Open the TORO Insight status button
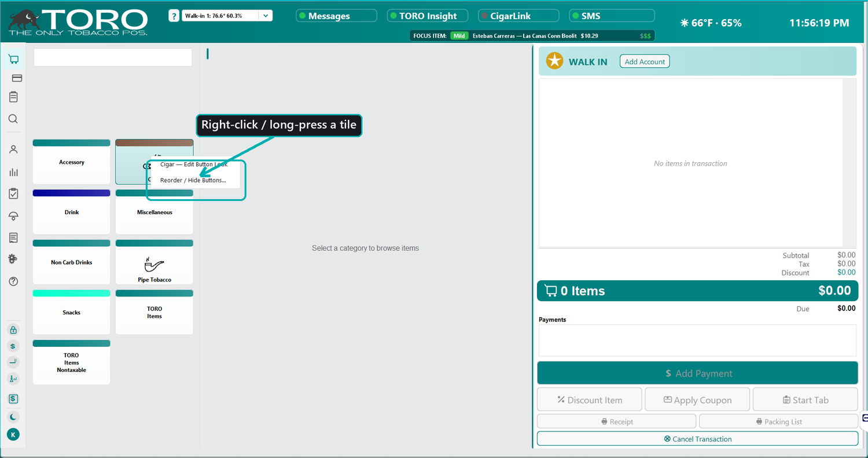Screen dimensions: 868x458 (x=428, y=16)
